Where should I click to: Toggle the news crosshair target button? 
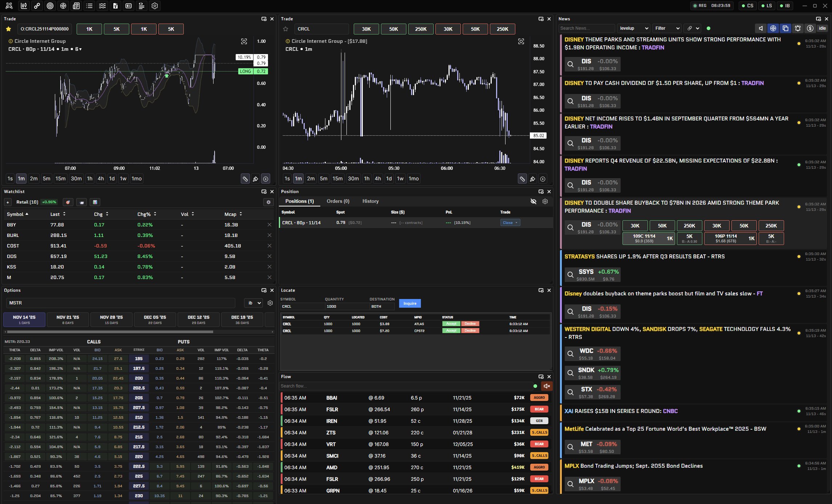773,28
